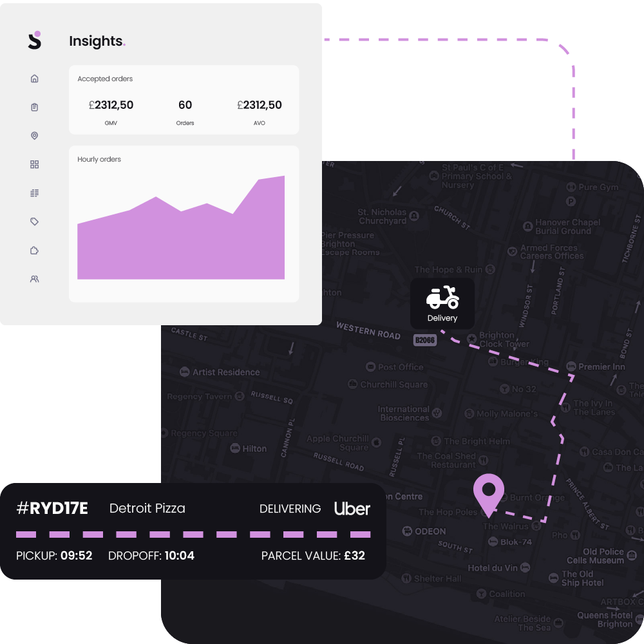Click the Delivery scooter marker on map

point(442,303)
